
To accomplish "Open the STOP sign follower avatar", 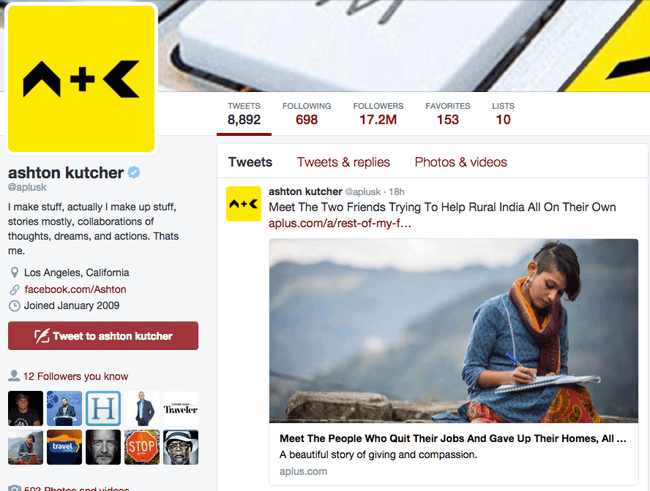I will point(142,447).
